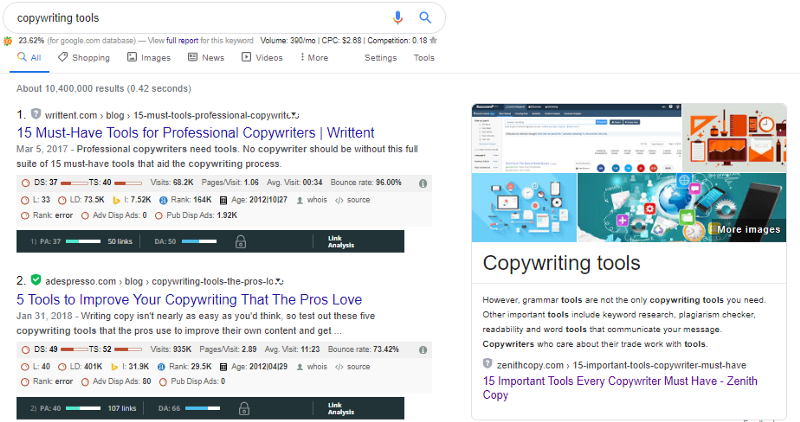The width and height of the screenshot is (800, 422).
Task: Click the whois link for writtent.com
Action: 317,200
